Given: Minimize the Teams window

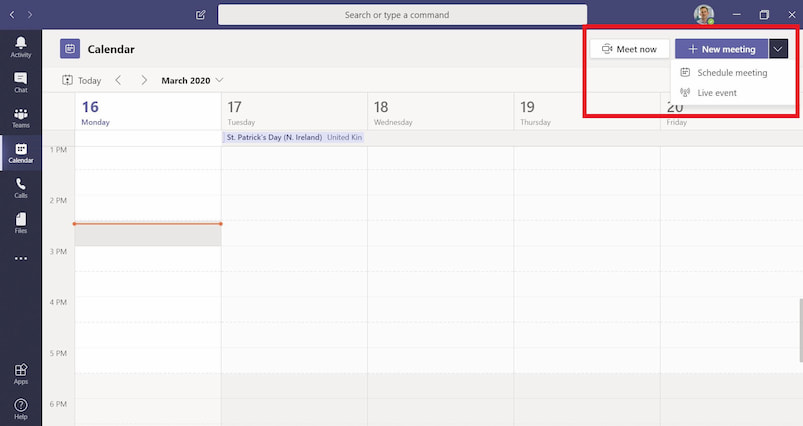Looking at the screenshot, I should (736, 15).
